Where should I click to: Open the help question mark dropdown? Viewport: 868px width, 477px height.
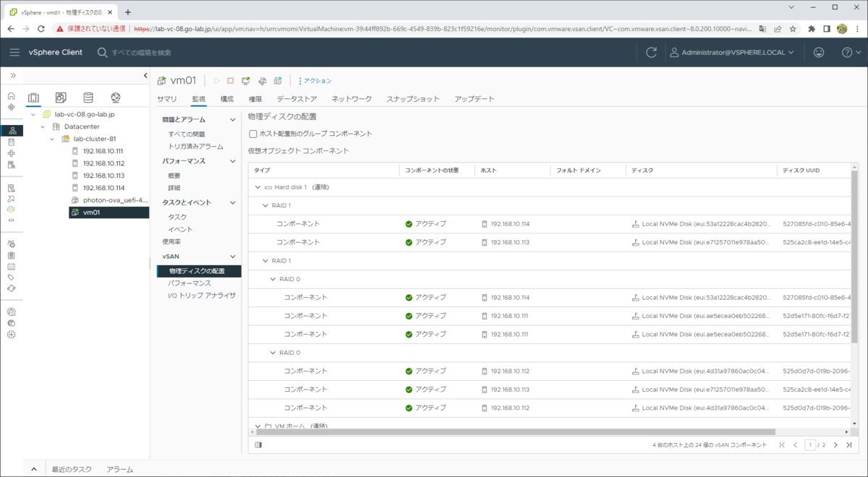click(x=851, y=53)
